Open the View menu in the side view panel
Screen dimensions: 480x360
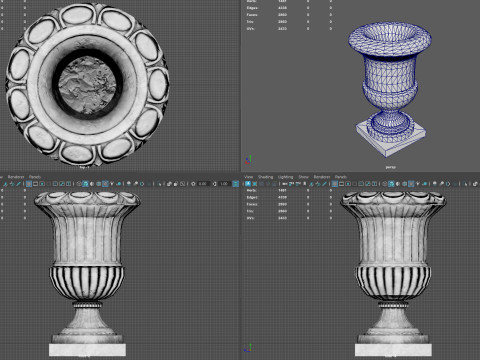pos(248,177)
